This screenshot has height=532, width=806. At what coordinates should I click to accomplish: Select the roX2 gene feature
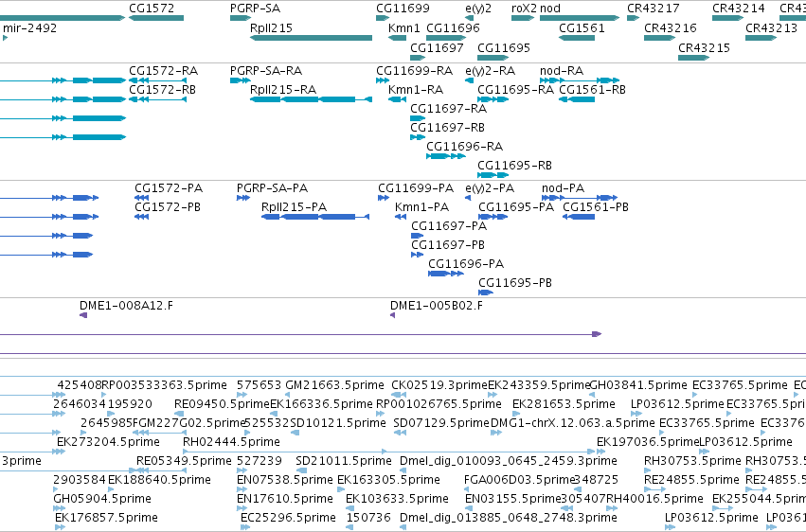[x=523, y=18]
